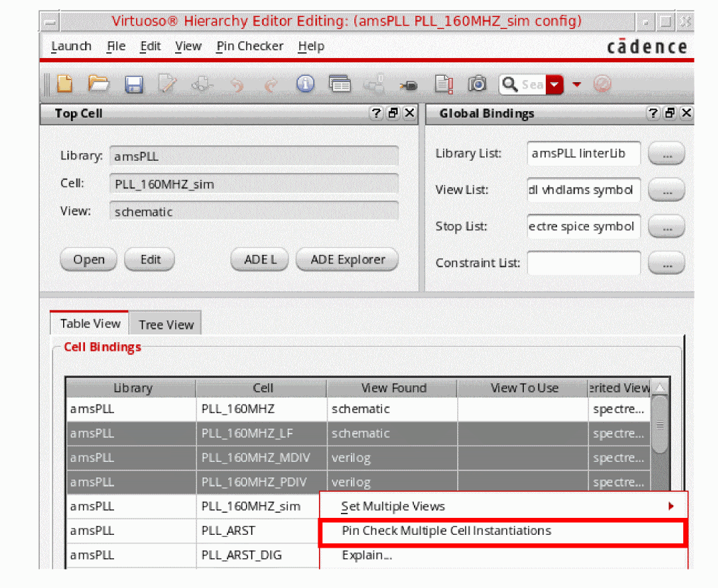The height and width of the screenshot is (588, 718).
Task: Click the Top Cell Library field
Action: pyautogui.click(x=254, y=156)
